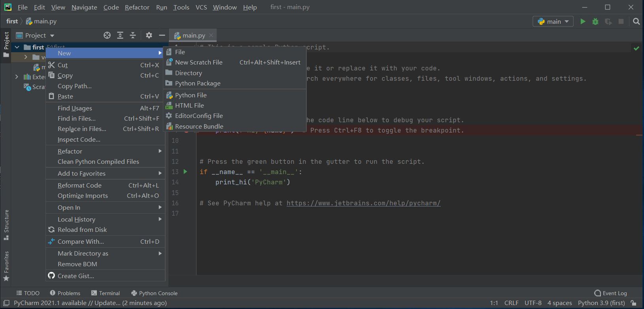Open the Terminal tool window
The width and height of the screenshot is (644, 309).
click(x=105, y=293)
